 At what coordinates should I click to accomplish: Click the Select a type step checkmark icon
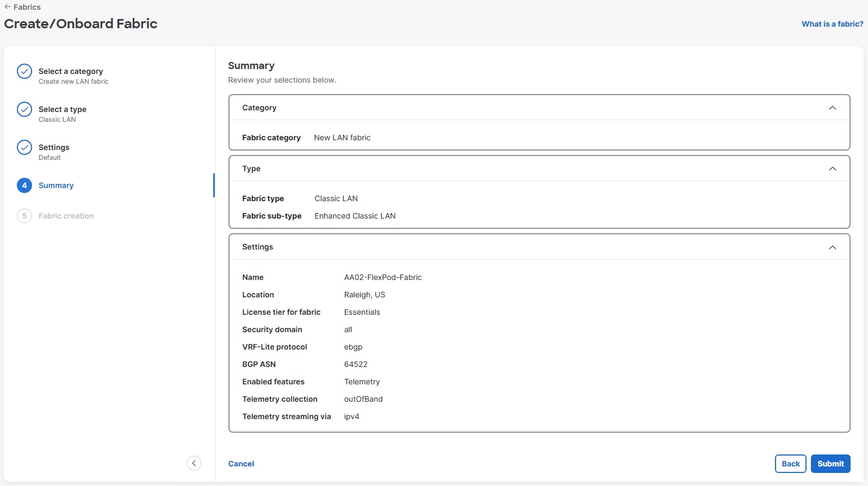coord(24,109)
